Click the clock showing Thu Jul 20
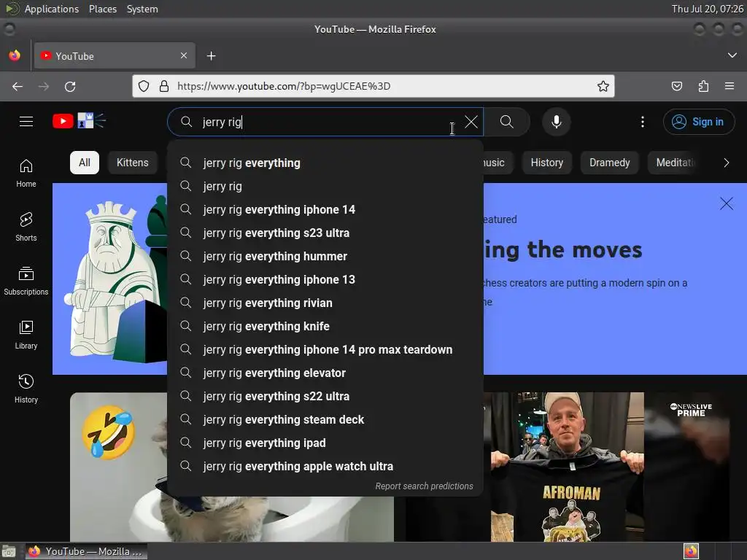Image resolution: width=747 pixels, height=560 pixels. pos(707,9)
